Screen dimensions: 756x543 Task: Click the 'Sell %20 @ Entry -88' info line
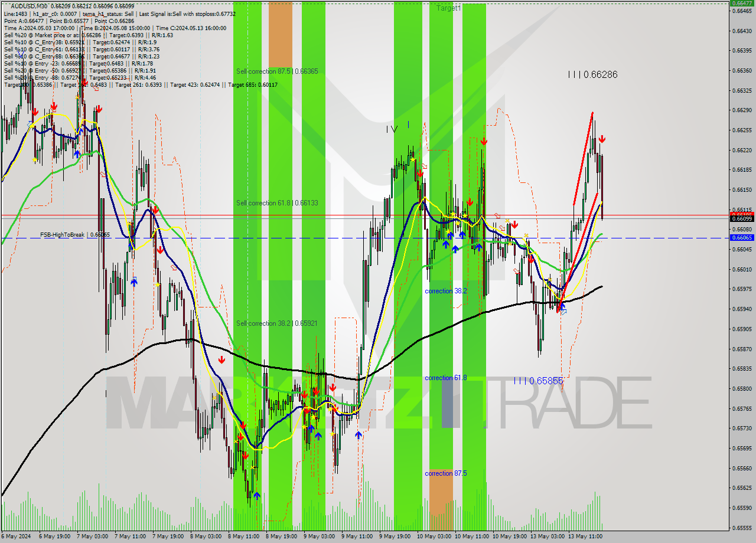[x=80, y=77]
